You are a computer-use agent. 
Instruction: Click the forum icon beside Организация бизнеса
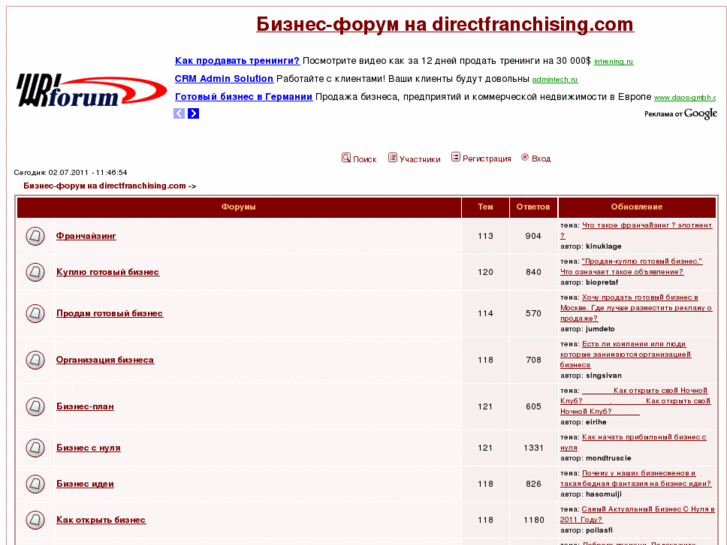[35, 360]
